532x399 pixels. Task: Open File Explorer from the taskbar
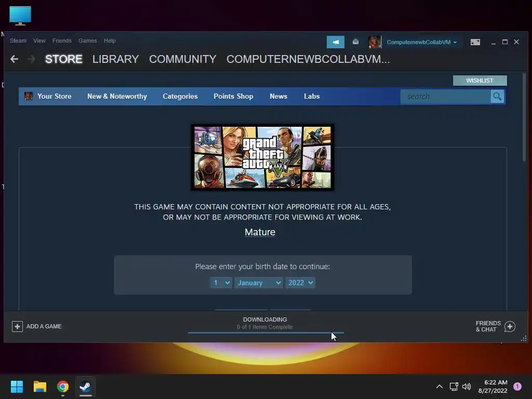click(x=39, y=387)
